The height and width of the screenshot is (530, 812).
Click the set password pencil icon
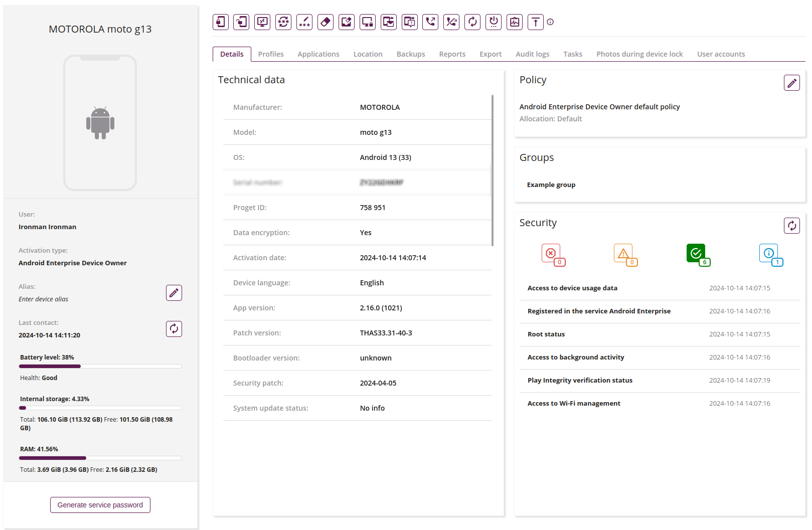304,22
